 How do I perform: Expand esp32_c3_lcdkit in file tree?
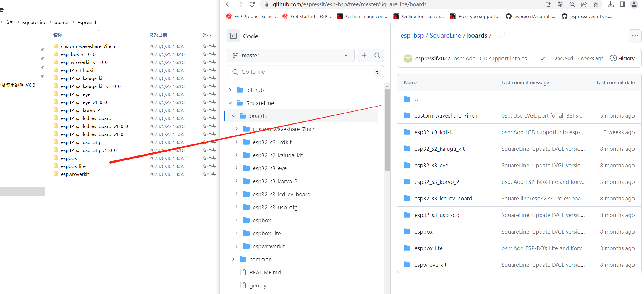237,142
